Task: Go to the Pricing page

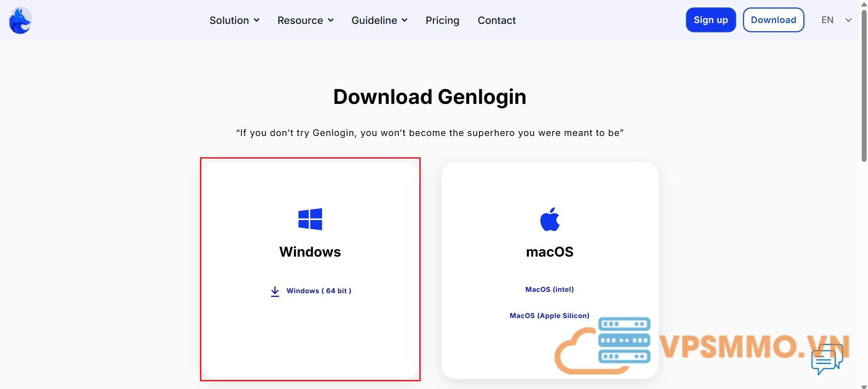Action: click(x=442, y=20)
